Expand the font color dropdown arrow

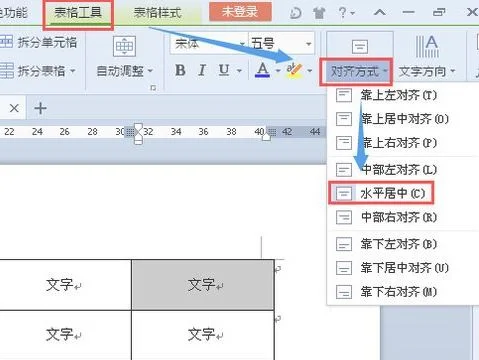click(x=278, y=71)
